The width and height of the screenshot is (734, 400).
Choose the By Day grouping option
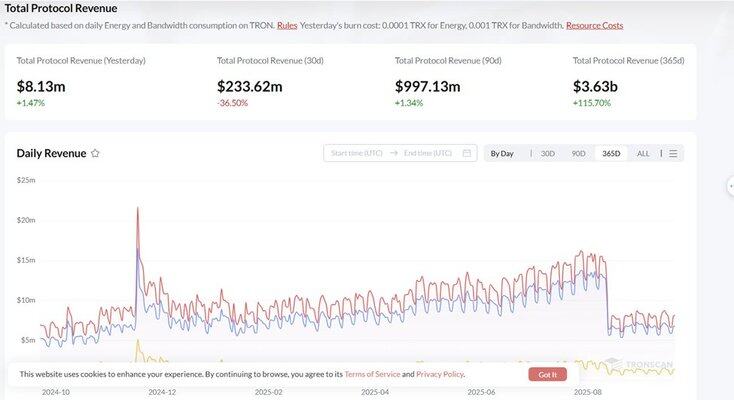click(x=502, y=153)
